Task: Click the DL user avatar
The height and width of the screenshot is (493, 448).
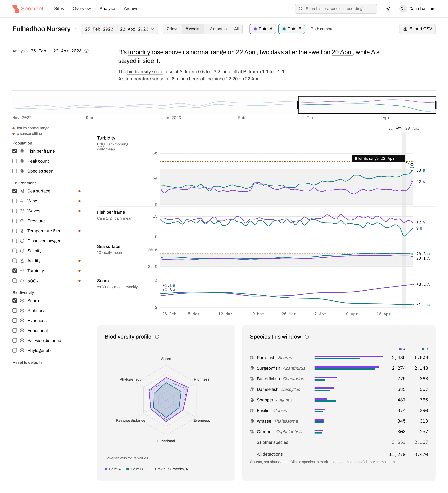Action: click(403, 9)
